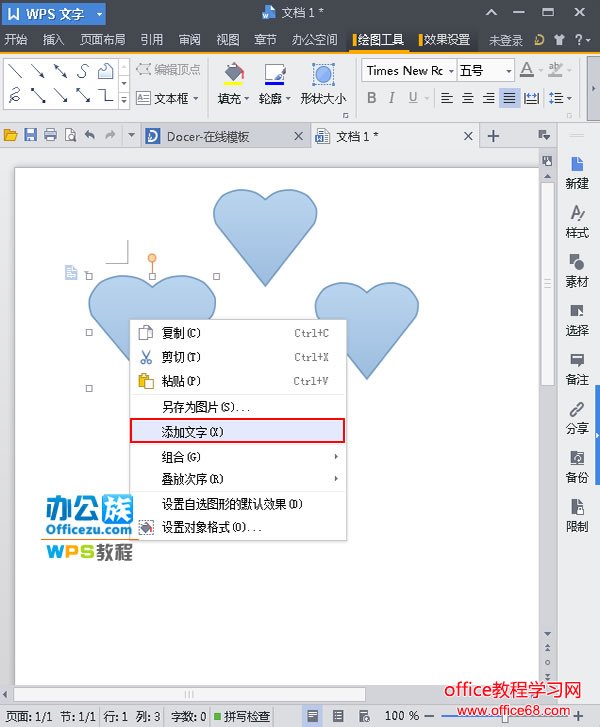Click the Fill (填充) paint bucket icon
Image resolution: width=600 pixels, height=727 pixels.
pyautogui.click(x=232, y=75)
